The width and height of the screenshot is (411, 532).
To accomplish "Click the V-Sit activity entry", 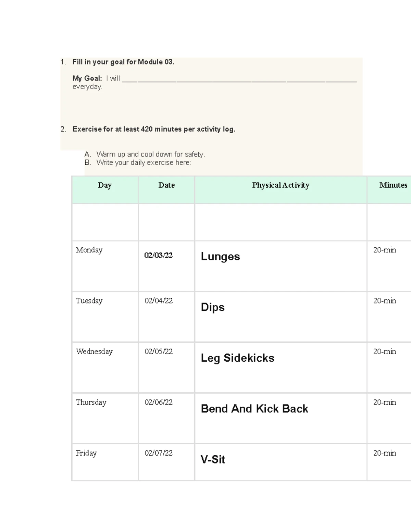I will (x=213, y=459).
